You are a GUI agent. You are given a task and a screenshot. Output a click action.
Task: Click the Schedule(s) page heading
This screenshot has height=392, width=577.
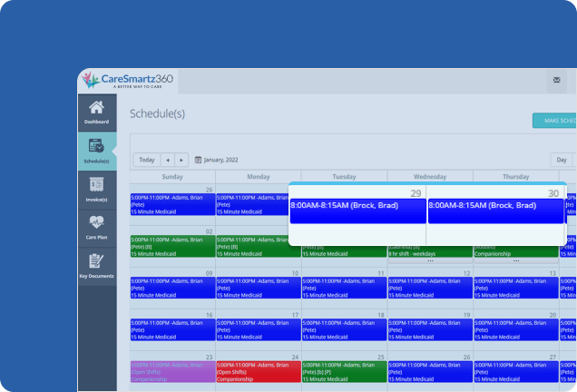157,113
